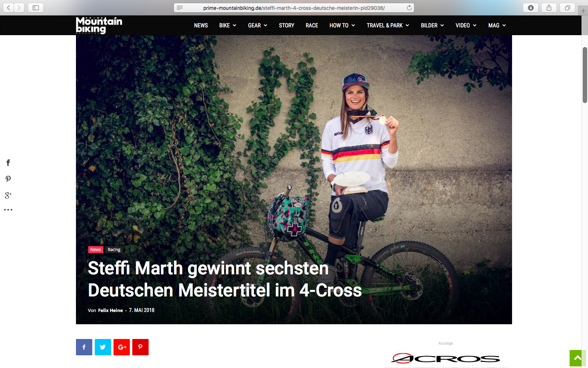This screenshot has width=588, height=368.
Task: Open more share options (three dots)
Action: click(x=8, y=210)
